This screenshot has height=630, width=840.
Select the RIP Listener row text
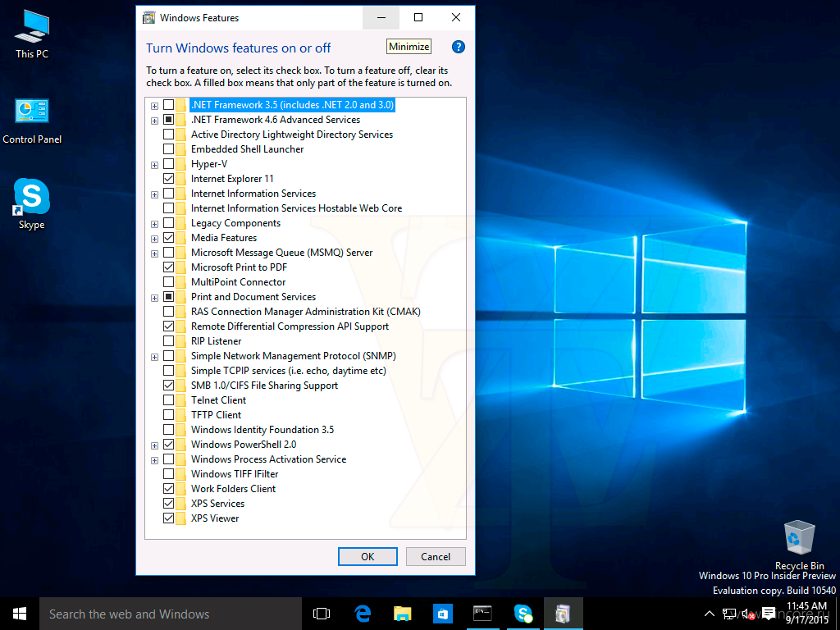click(x=216, y=341)
